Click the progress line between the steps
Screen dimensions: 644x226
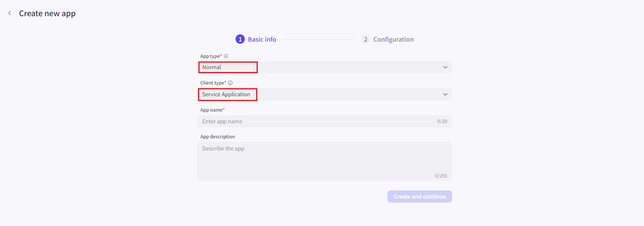pos(319,39)
